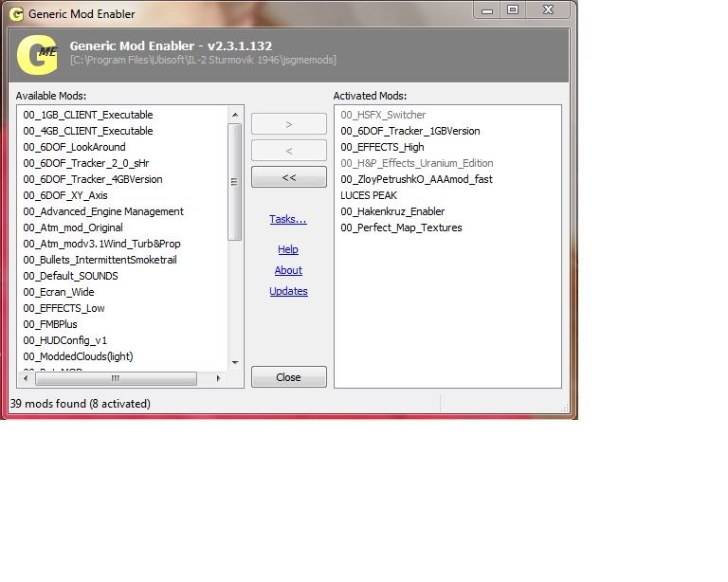
Task: Select activated mod 00_EFFECTS_High
Action: click(382, 147)
